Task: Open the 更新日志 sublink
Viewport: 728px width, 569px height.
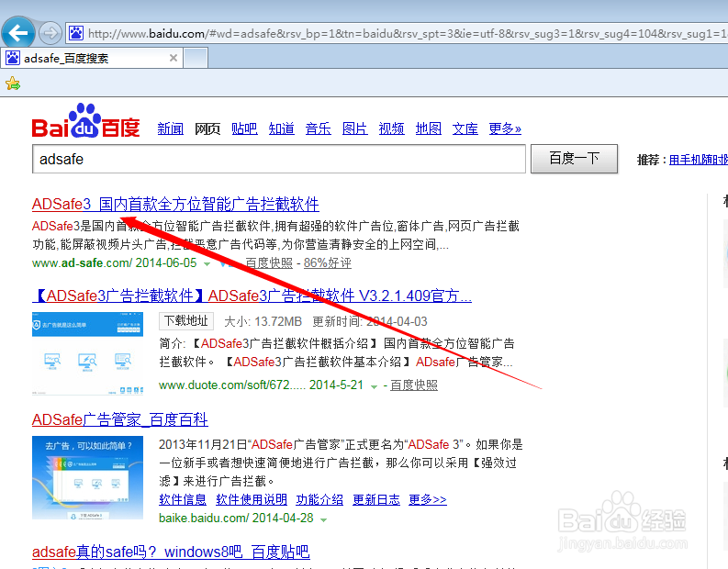Action: (x=376, y=499)
